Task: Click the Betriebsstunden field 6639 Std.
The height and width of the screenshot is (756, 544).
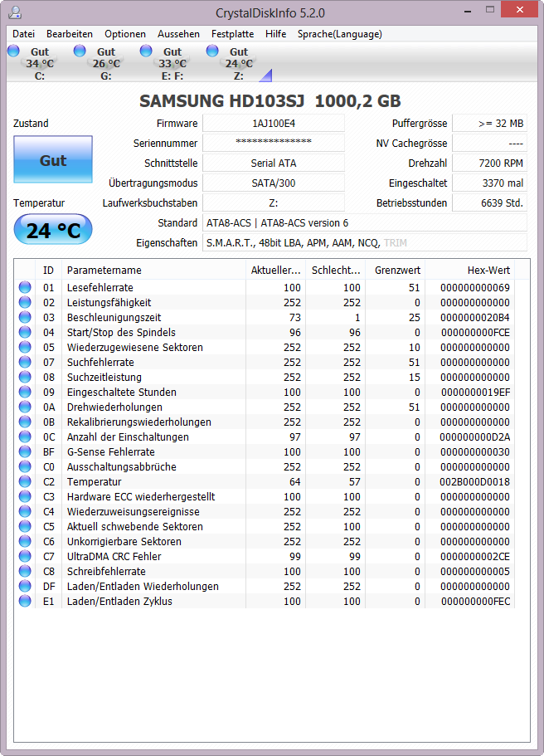Action: (x=489, y=203)
